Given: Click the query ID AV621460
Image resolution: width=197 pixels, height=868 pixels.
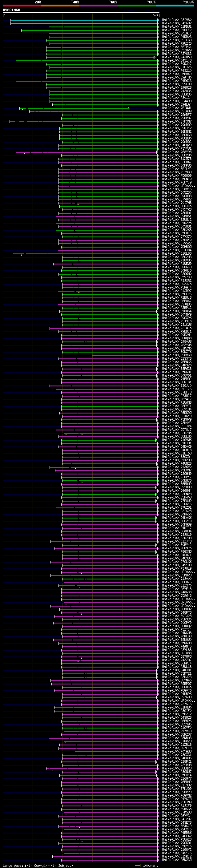Looking at the screenshot, I should click(11, 10).
